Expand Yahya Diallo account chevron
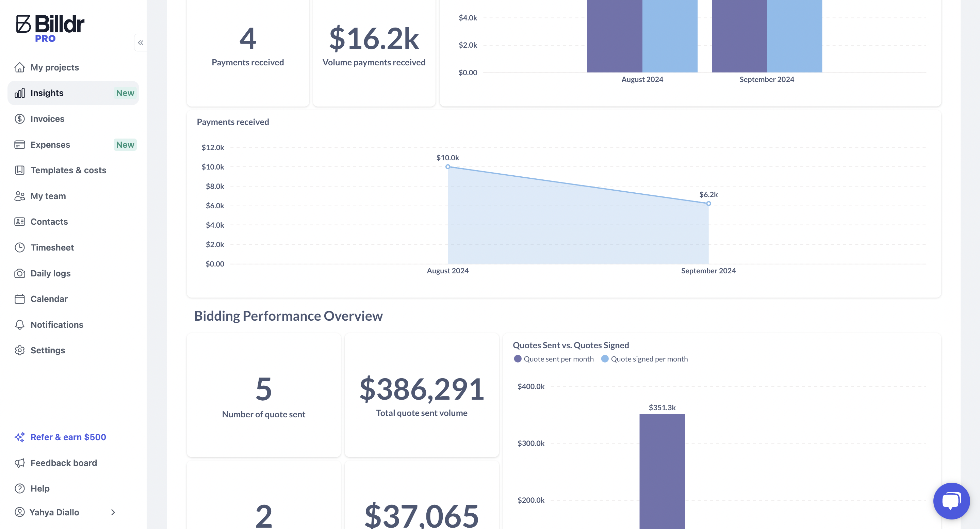The height and width of the screenshot is (529, 980). (x=113, y=512)
